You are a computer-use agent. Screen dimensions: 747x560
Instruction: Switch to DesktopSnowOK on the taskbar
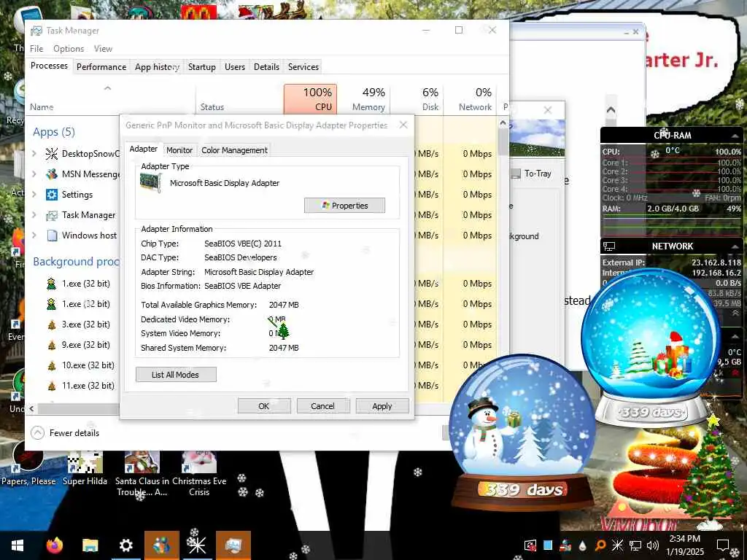coord(197,545)
